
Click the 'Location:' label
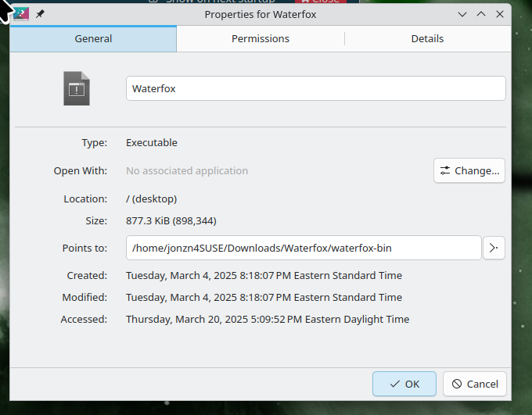[85, 199]
